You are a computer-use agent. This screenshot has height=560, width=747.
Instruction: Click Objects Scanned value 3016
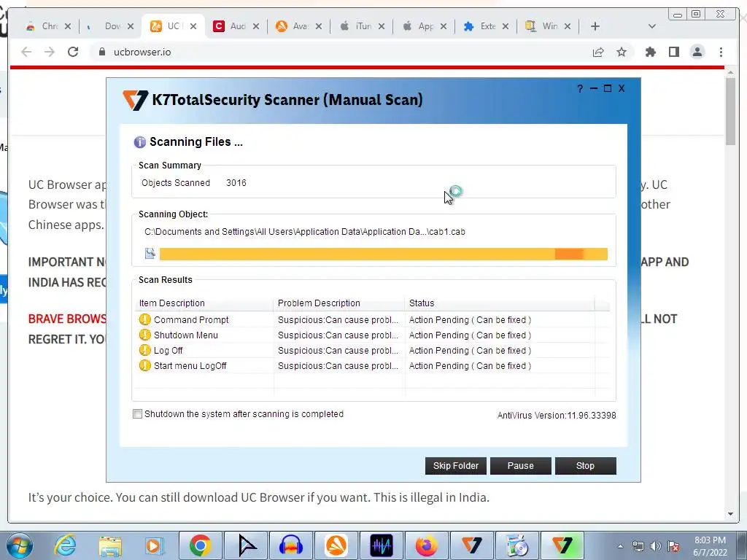pyautogui.click(x=236, y=183)
